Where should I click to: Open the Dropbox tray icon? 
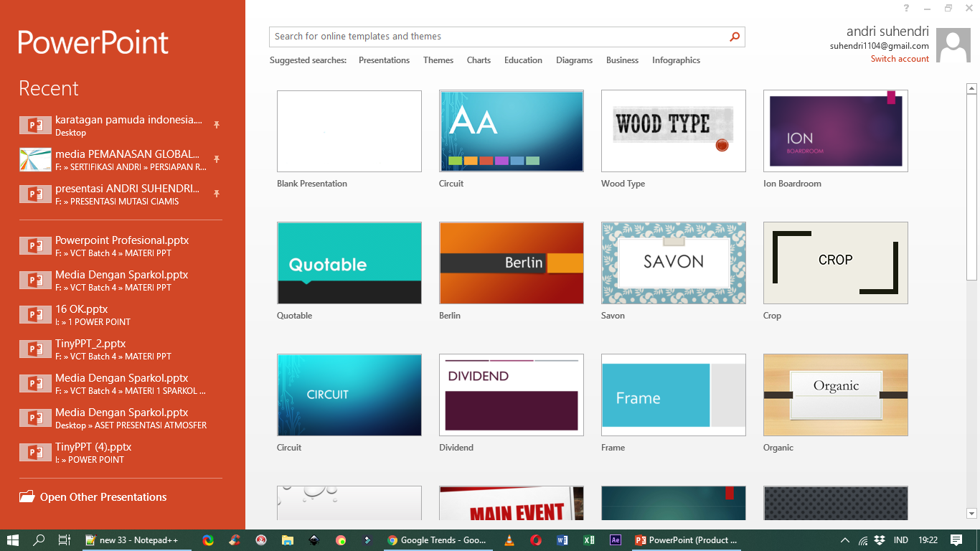pyautogui.click(x=880, y=540)
